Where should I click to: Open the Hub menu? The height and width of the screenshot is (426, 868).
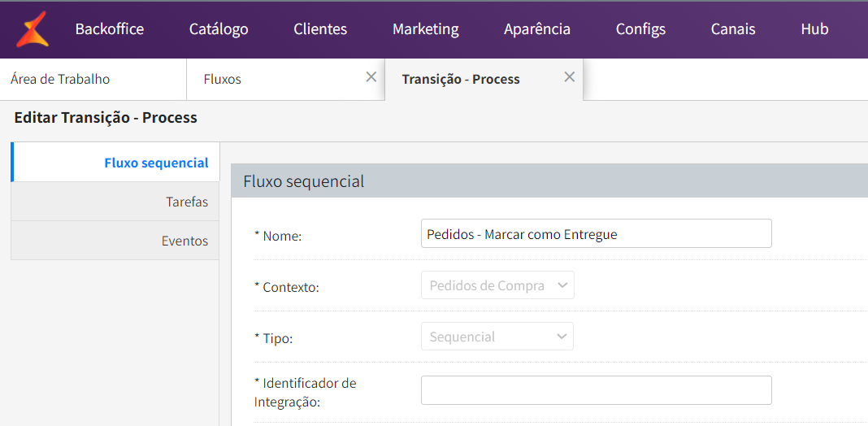pyautogui.click(x=814, y=29)
